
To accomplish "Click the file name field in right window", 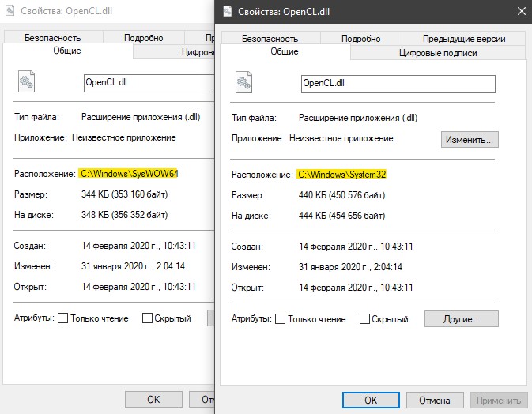I will [x=398, y=84].
